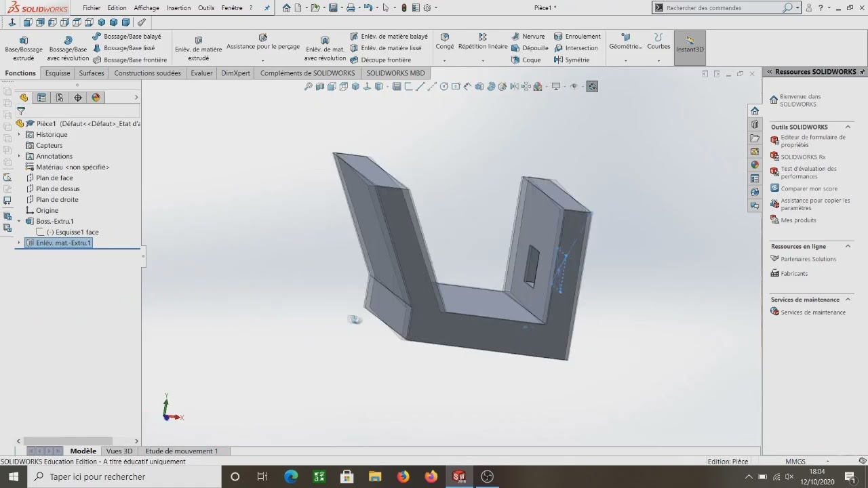Open the Courbes dropdown arrow
Viewport: 868px width, 488px height.
coord(658,60)
